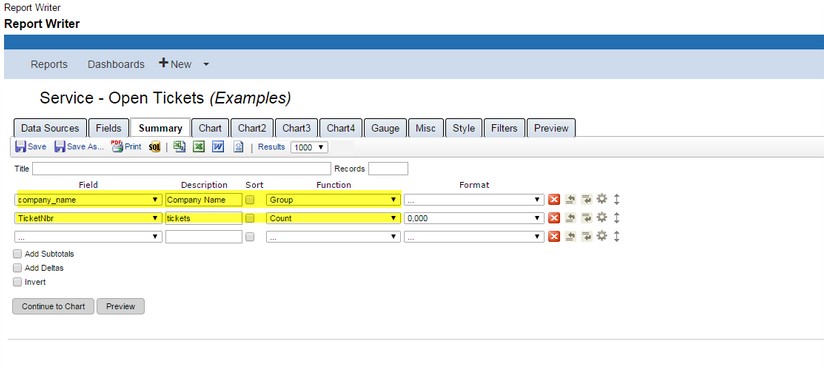
Task: Toggle Sort checkbox for empty third row
Action: 250,236
